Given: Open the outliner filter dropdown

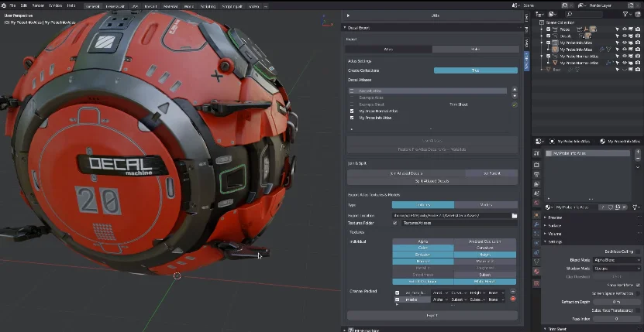Looking at the screenshot, I should tap(627, 15).
